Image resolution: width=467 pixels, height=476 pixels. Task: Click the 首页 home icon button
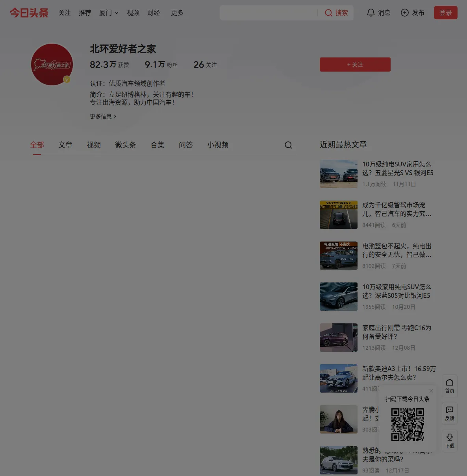(x=450, y=386)
